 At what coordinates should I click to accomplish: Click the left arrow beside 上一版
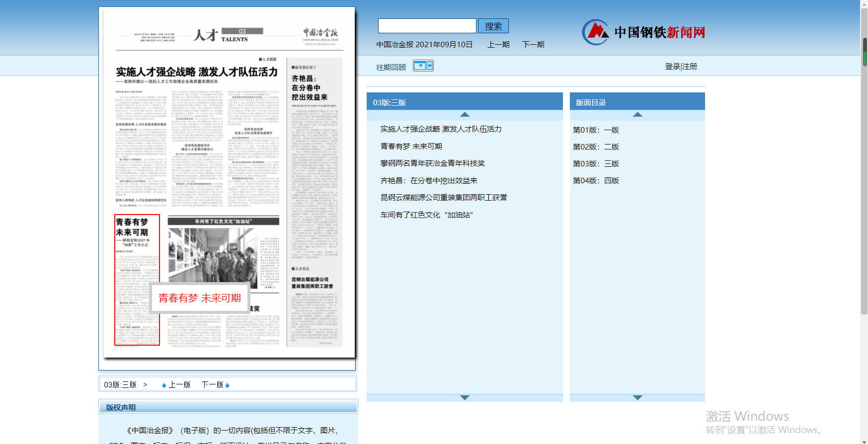point(164,385)
